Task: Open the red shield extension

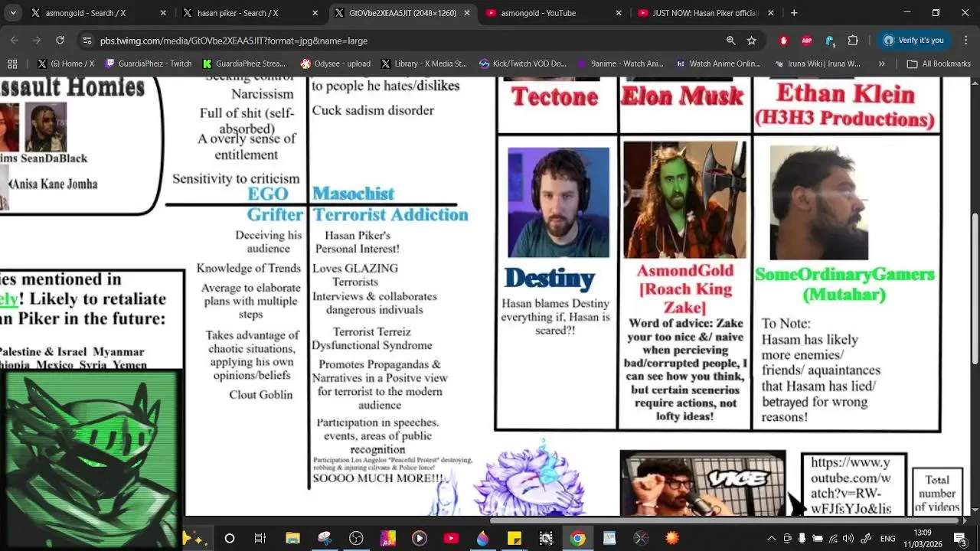Action: click(783, 41)
